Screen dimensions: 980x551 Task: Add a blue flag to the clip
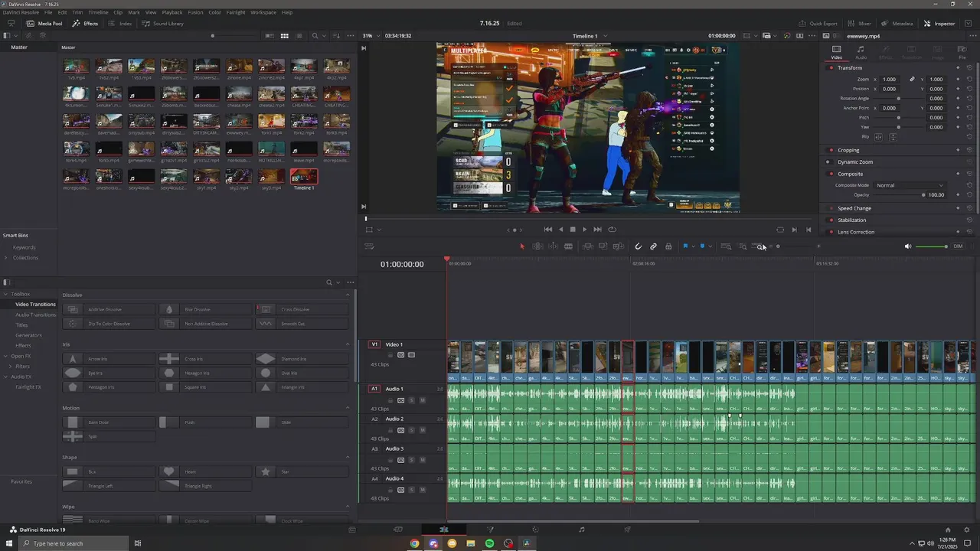tap(685, 246)
